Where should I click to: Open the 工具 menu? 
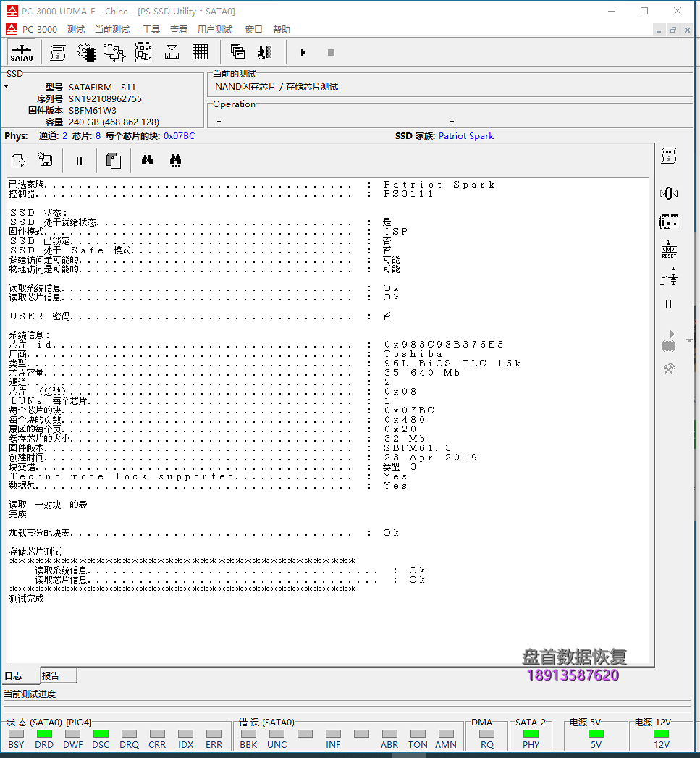click(x=151, y=30)
